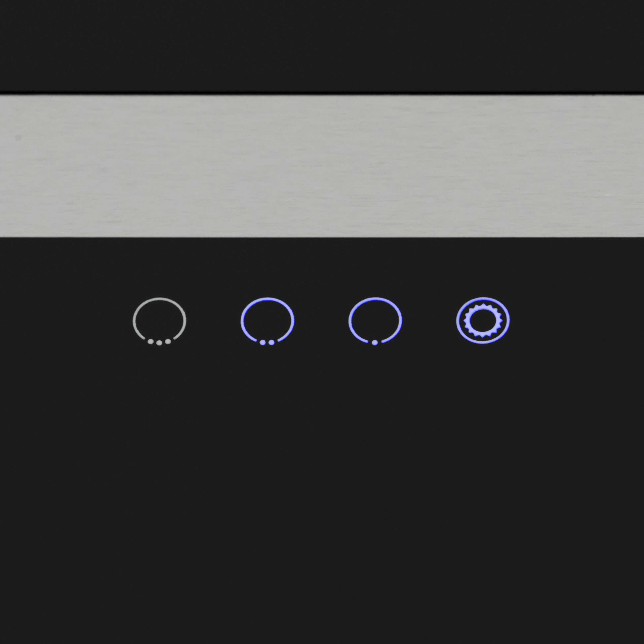This screenshot has width=644, height=644.
Task: Toggle the lamp control on the far right
Action: pyautogui.click(x=483, y=320)
